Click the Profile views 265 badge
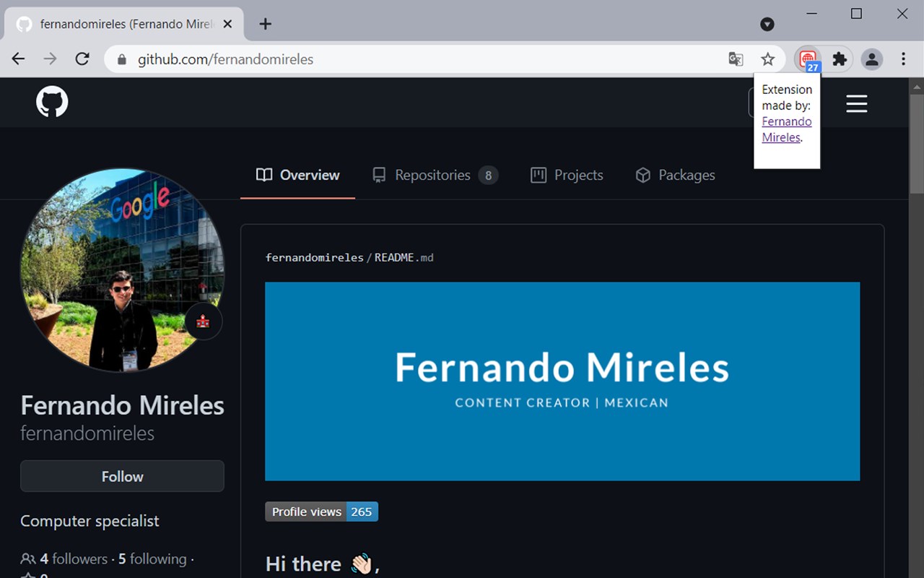Image resolution: width=924 pixels, height=578 pixels. point(321,512)
